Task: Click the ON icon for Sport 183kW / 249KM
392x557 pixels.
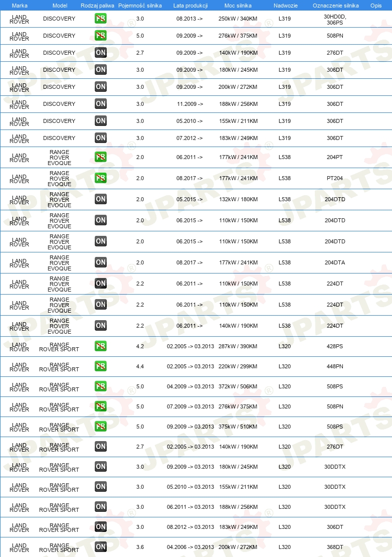Action: click(101, 527)
